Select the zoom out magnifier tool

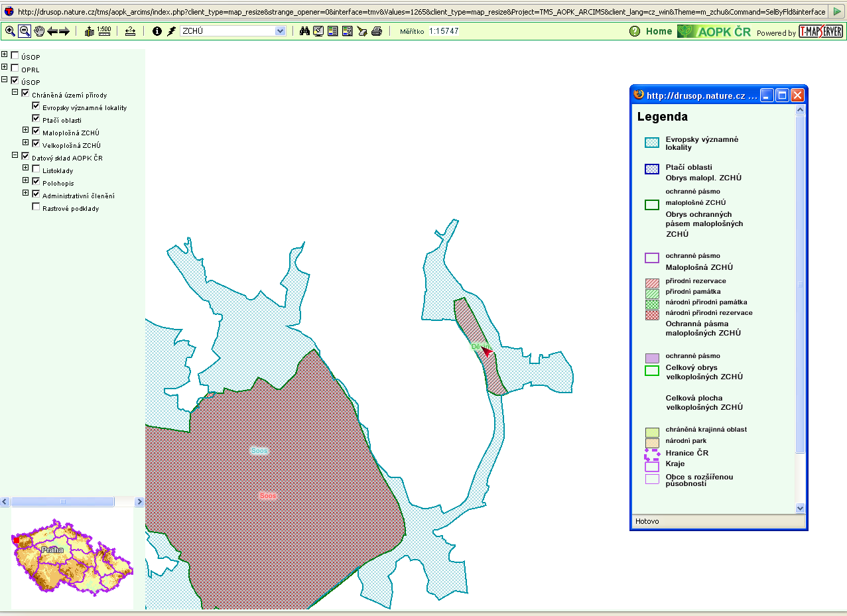[24, 31]
